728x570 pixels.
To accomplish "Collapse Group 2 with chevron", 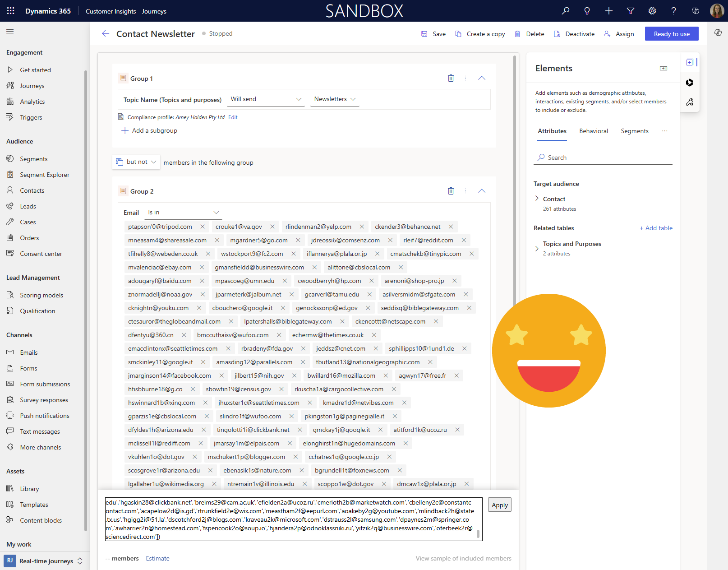I will click(x=482, y=191).
